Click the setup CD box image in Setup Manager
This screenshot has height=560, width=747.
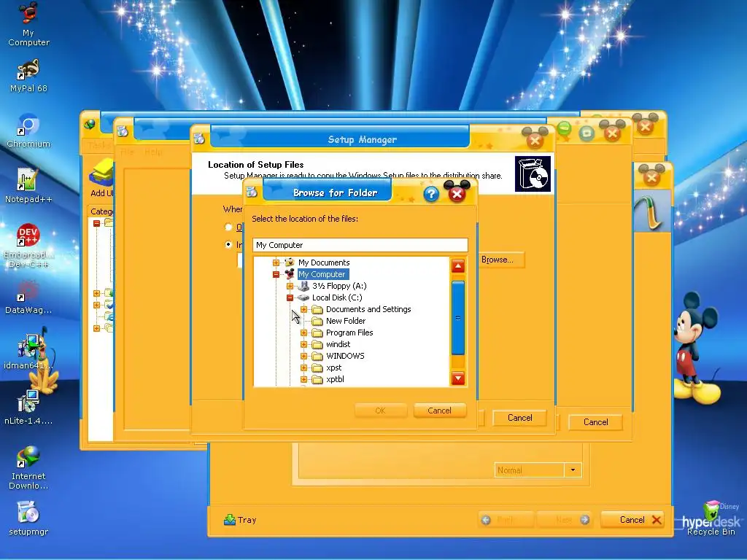click(x=533, y=174)
